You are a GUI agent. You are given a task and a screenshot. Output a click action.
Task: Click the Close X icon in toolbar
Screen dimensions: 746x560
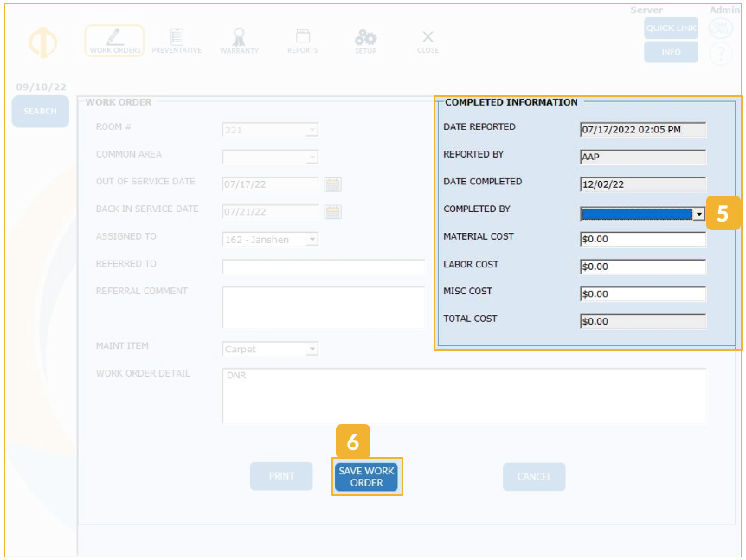click(x=428, y=41)
